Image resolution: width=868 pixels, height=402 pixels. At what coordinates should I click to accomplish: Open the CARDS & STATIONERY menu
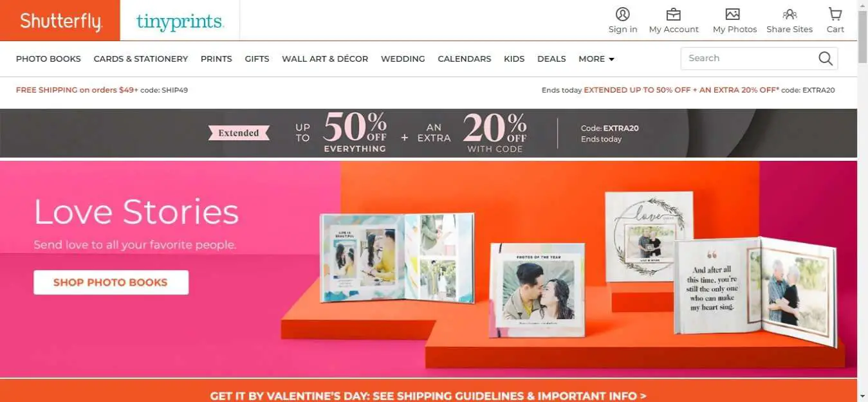click(141, 59)
